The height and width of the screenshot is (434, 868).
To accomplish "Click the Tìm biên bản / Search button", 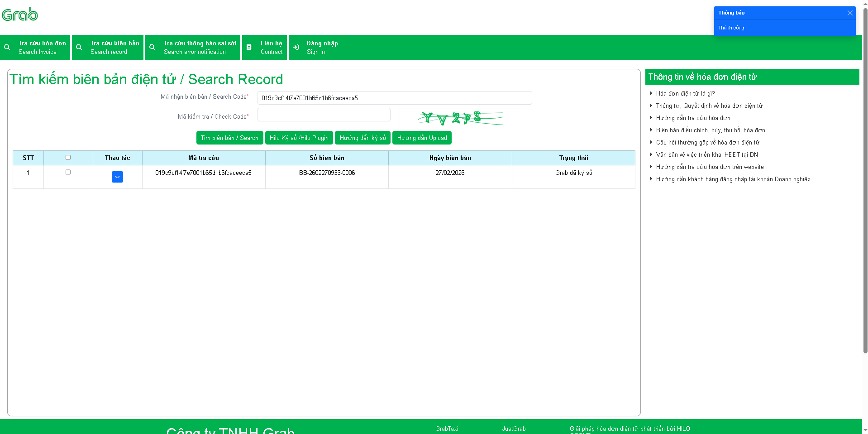I will 229,138.
